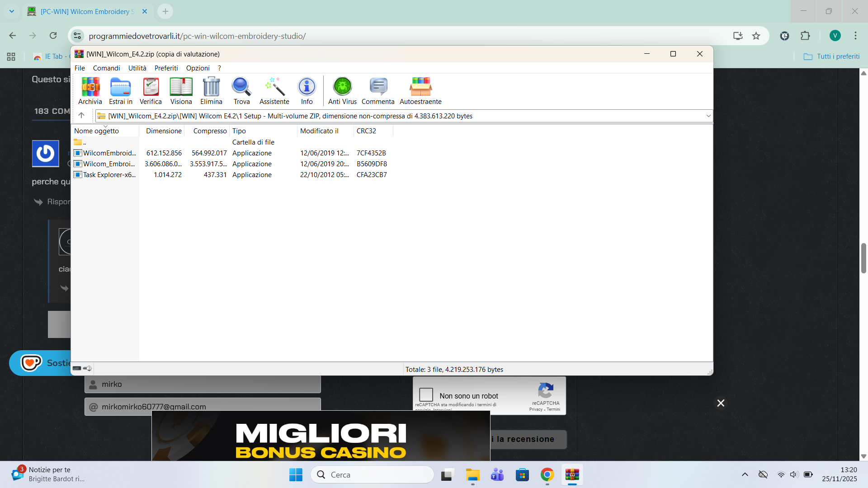Click the browser page vertical scrollbar thumb
The image size is (868, 488).
(863, 258)
